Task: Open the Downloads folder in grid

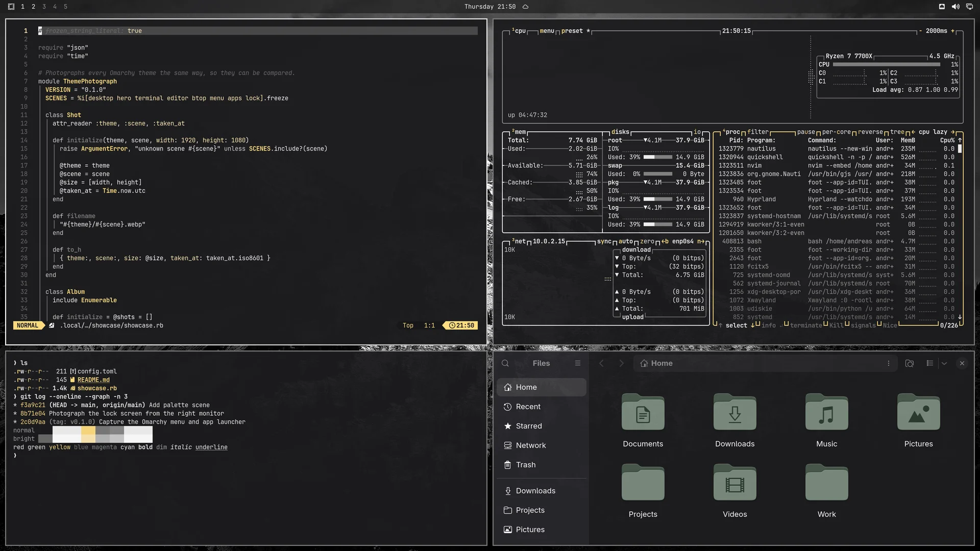Action: (735, 421)
